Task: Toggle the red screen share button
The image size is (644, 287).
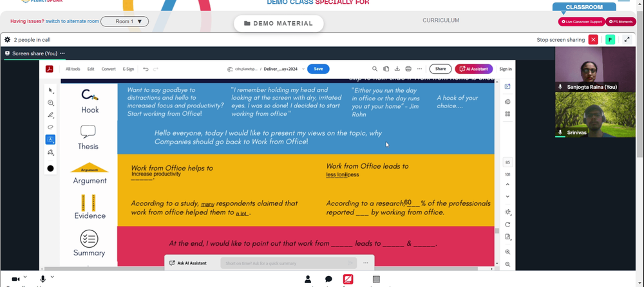Action: [x=348, y=280]
